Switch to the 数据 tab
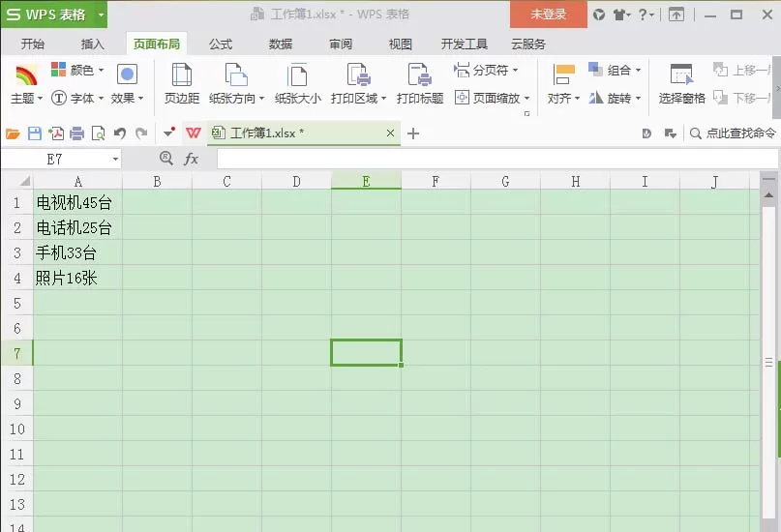Viewport: 781px width, 532px height. point(281,44)
